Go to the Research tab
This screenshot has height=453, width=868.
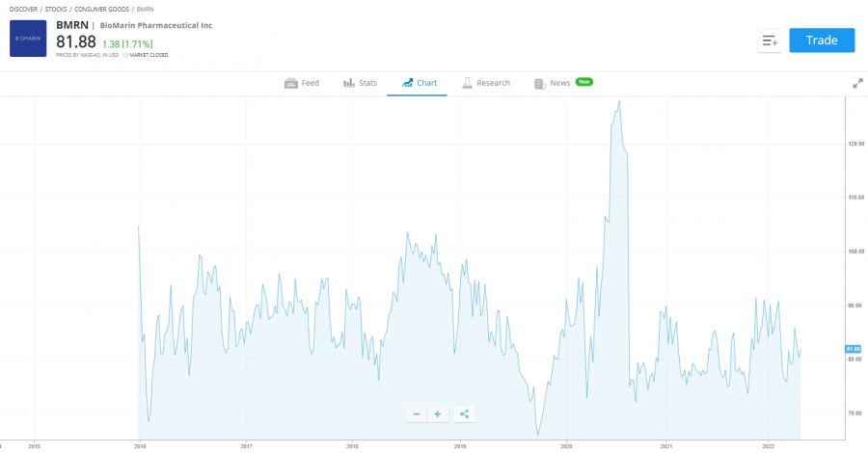486,83
